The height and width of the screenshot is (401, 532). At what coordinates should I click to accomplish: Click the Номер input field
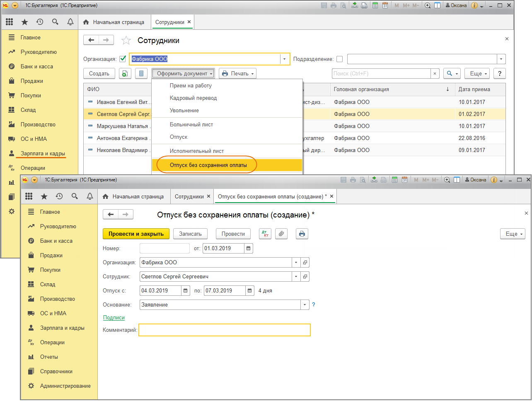coord(164,249)
